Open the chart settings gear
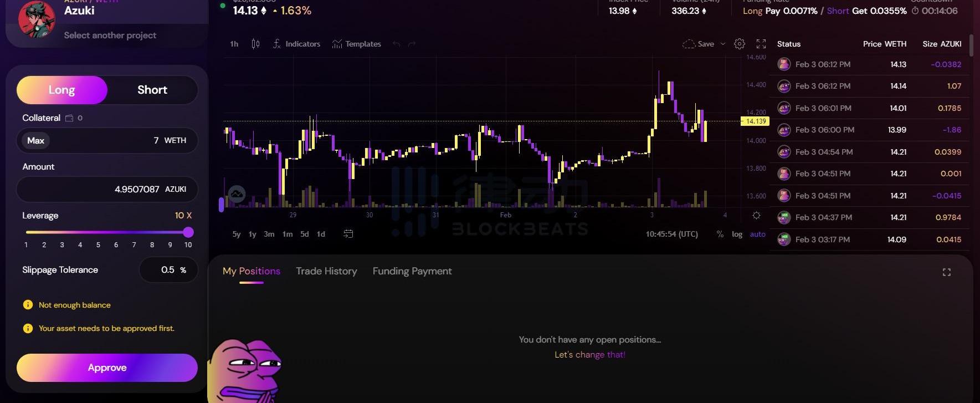Image resolution: width=980 pixels, height=403 pixels. click(x=739, y=44)
